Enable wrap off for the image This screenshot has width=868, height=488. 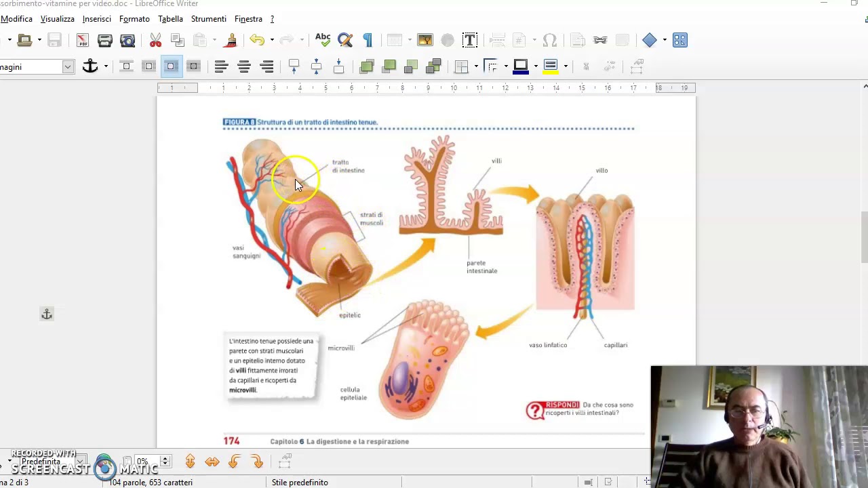[x=126, y=66]
